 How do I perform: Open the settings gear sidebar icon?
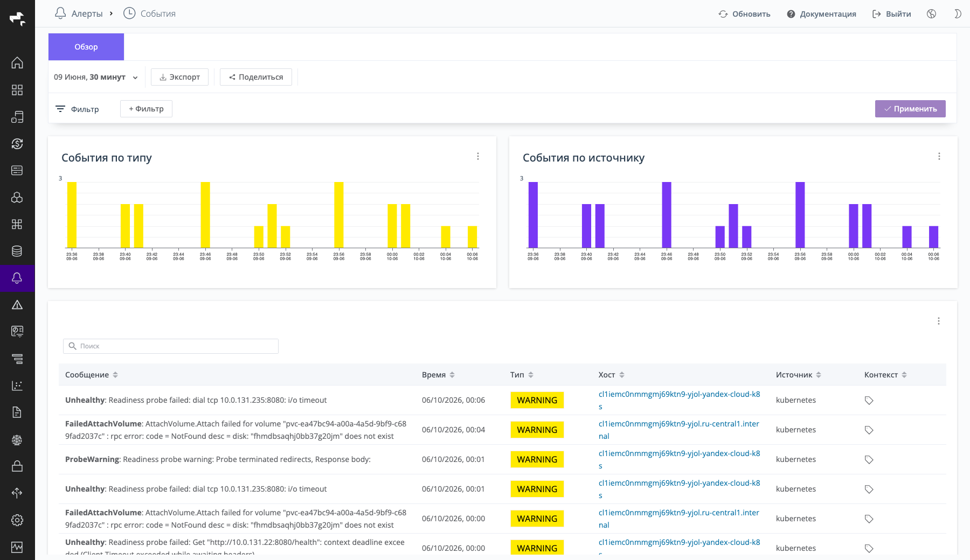(17, 520)
